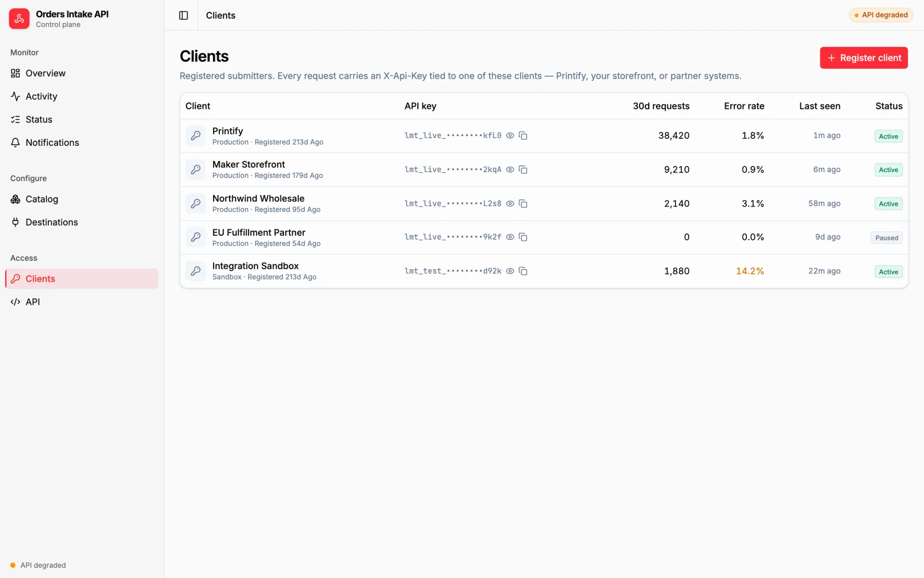
Task: Click the Maker Storefront key icon
Action: (196, 170)
